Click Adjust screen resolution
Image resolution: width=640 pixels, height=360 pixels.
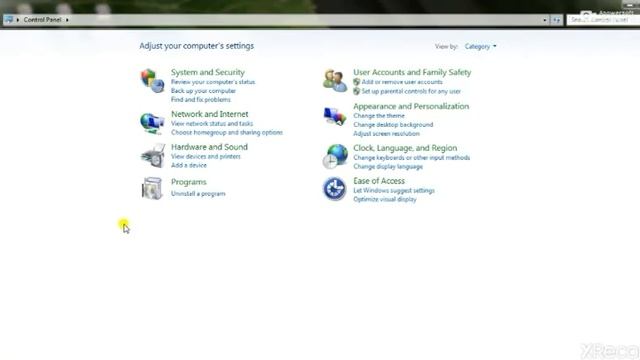386,134
